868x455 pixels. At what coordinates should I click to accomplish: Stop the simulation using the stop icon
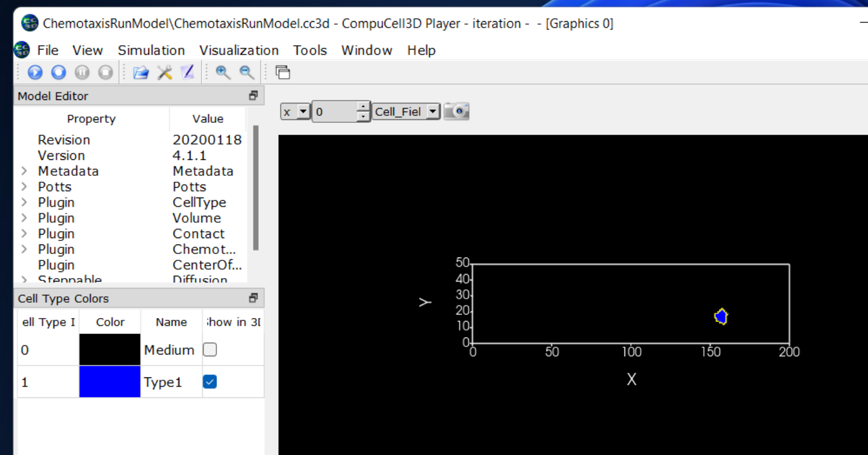[x=105, y=72]
